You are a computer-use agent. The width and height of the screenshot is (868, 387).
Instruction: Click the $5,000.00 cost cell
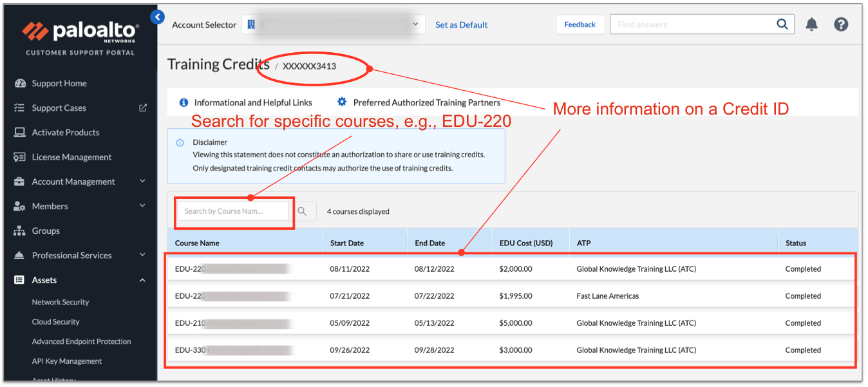pyautogui.click(x=516, y=323)
